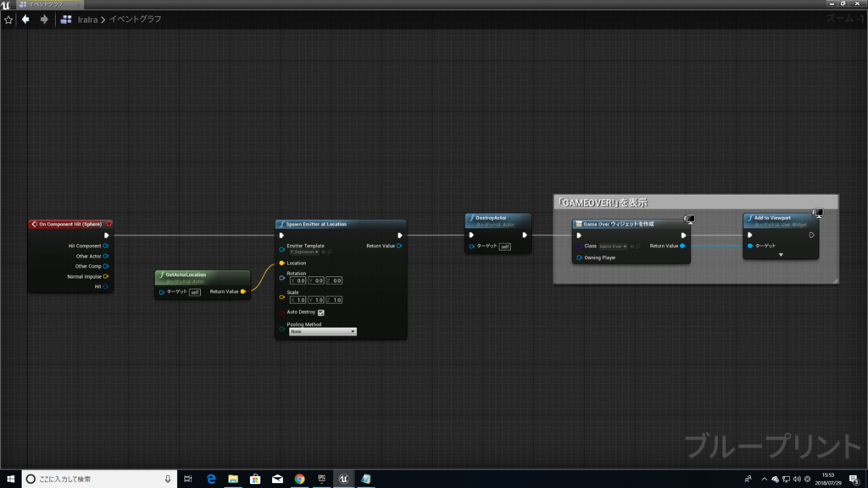Open the P_Explosion Emitter Template dropdown

(x=304, y=252)
